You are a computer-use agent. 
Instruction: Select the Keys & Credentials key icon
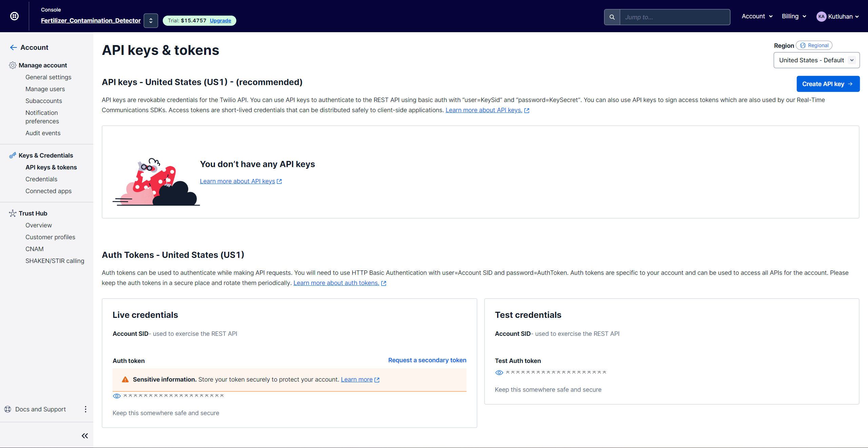click(12, 155)
